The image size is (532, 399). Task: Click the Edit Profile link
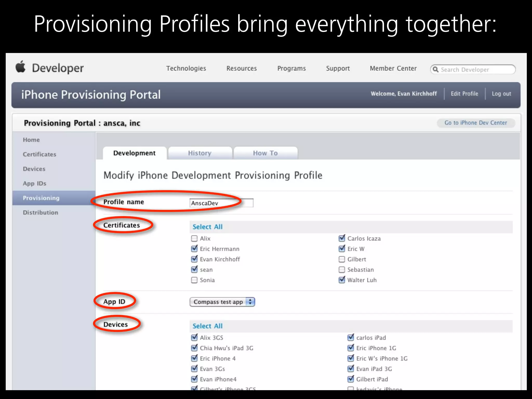(x=464, y=94)
